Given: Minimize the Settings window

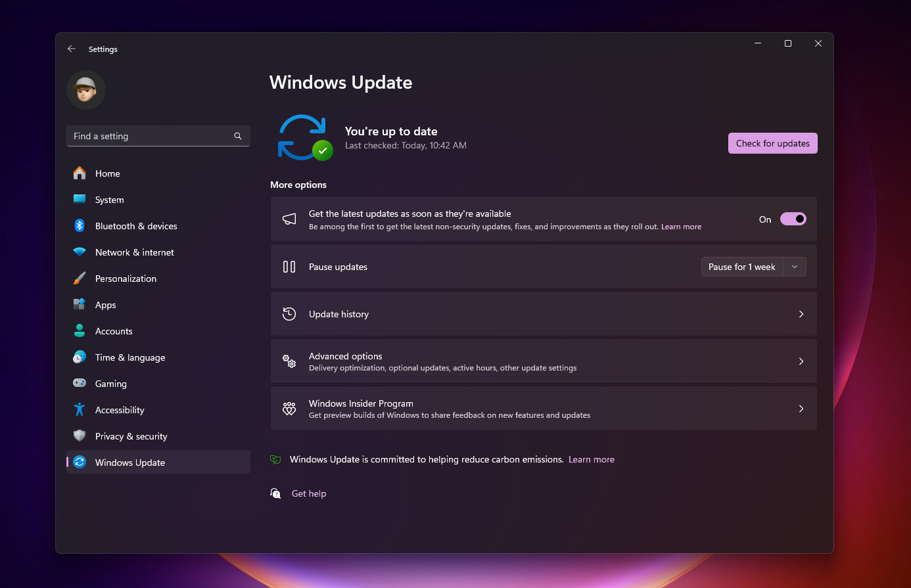Looking at the screenshot, I should click(x=758, y=43).
